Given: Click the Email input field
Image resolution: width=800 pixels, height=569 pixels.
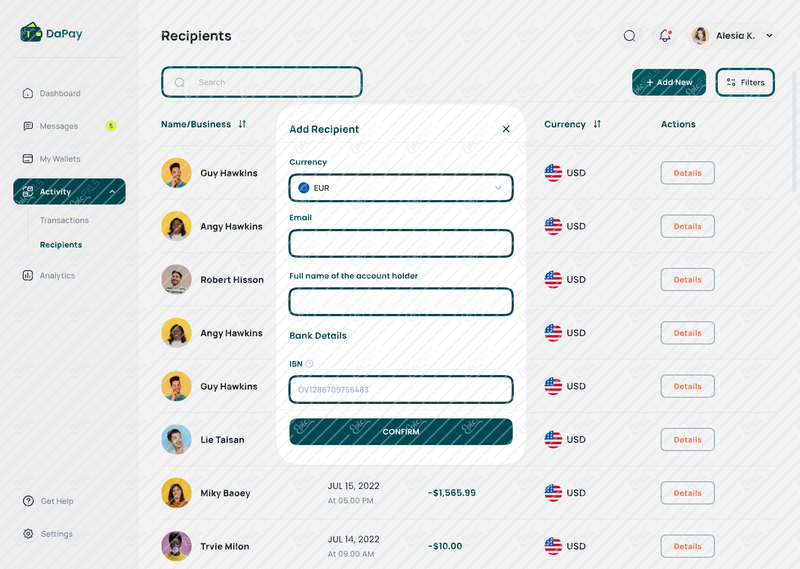Looking at the screenshot, I should pyautogui.click(x=401, y=243).
